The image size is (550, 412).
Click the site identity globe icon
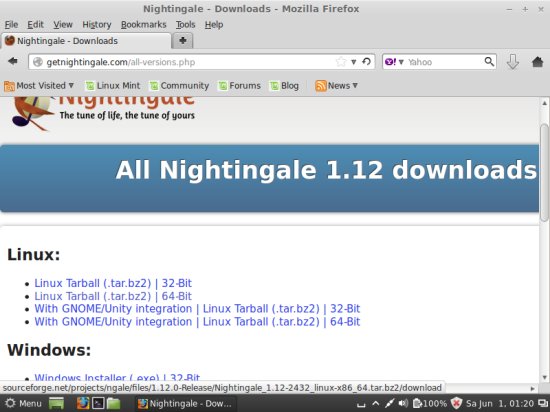coord(38,62)
